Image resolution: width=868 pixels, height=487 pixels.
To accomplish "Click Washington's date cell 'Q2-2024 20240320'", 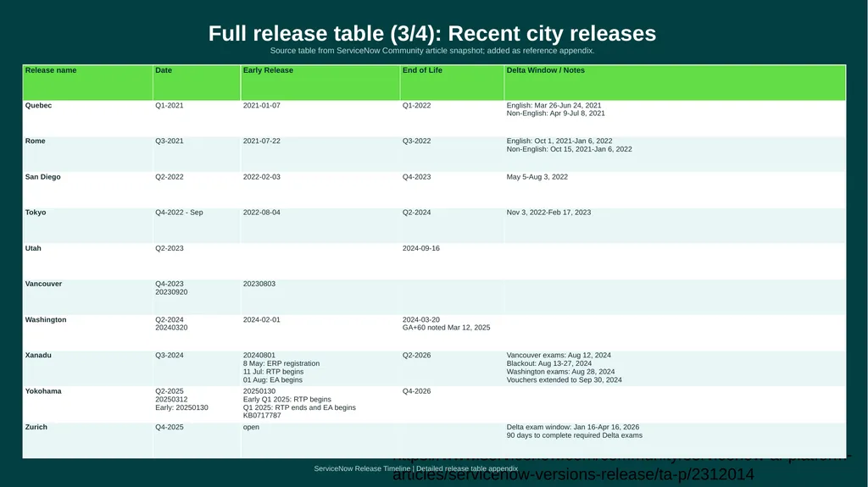I will [x=197, y=333].
